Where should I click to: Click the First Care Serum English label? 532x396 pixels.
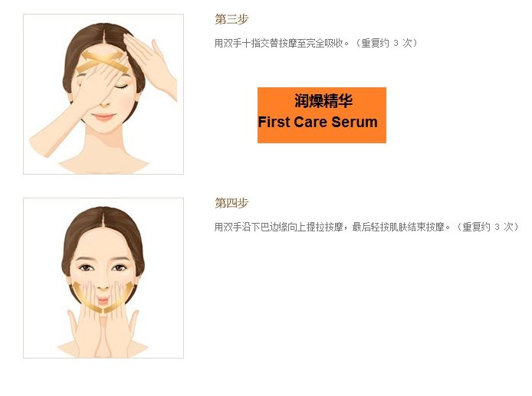[318, 122]
